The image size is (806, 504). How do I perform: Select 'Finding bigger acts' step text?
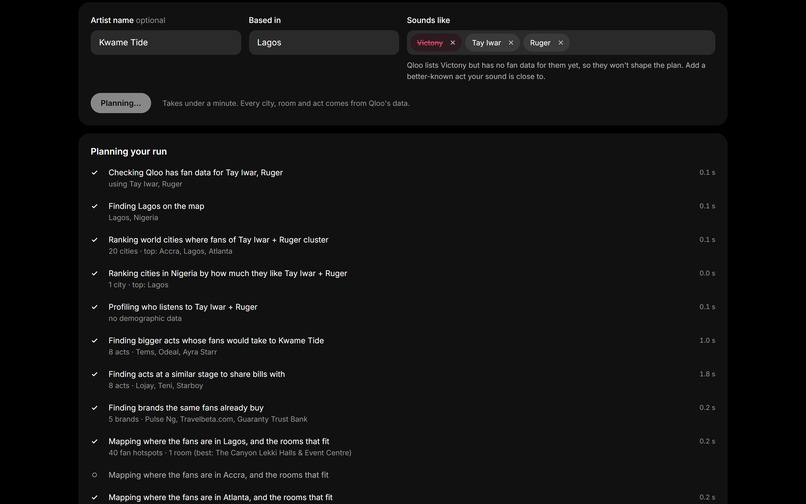216,340
